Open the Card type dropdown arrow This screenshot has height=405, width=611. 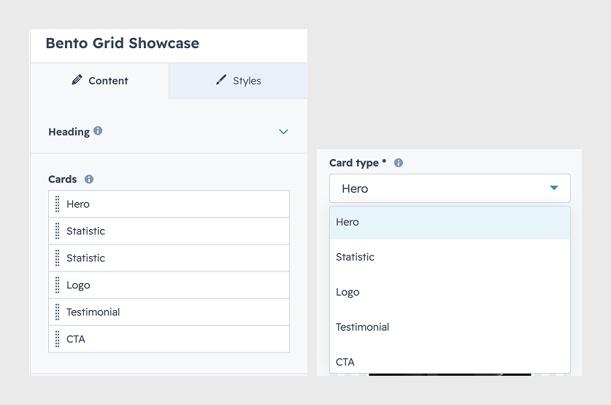tap(554, 188)
